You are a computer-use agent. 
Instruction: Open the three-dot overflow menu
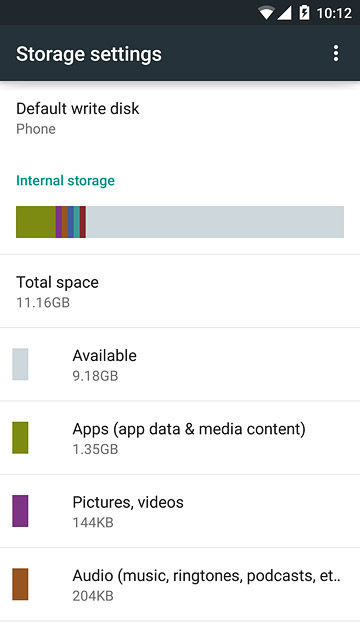pos(336,53)
